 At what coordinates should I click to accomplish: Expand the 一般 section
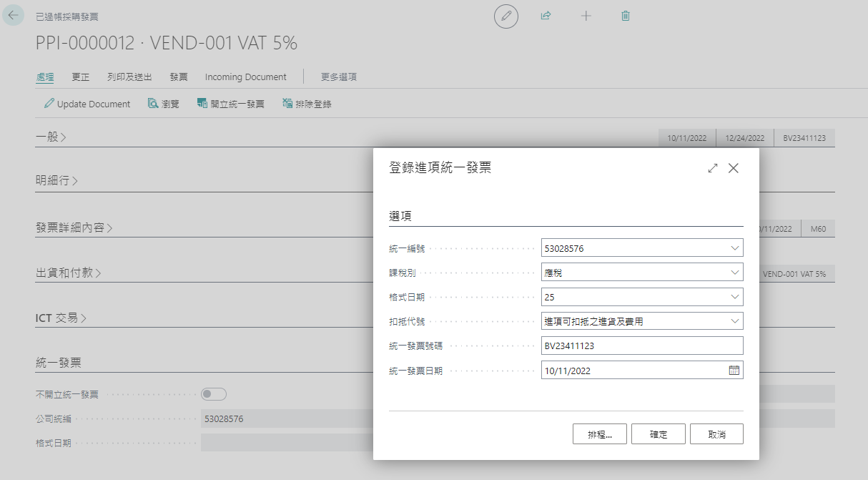(x=51, y=137)
